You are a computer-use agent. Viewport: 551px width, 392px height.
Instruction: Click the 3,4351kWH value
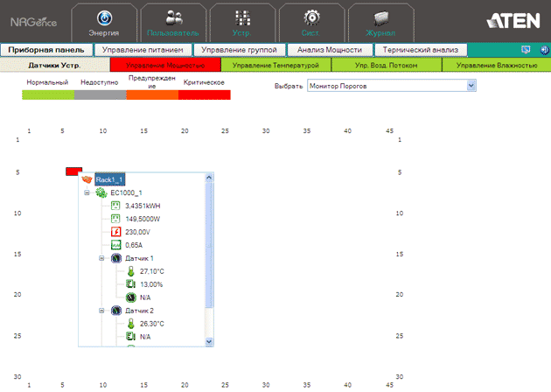(x=143, y=206)
